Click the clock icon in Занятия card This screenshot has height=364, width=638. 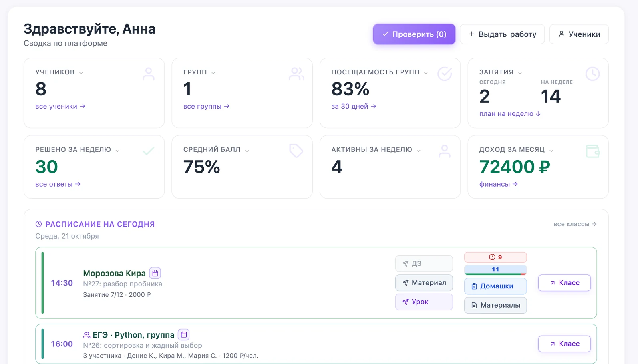[592, 74]
